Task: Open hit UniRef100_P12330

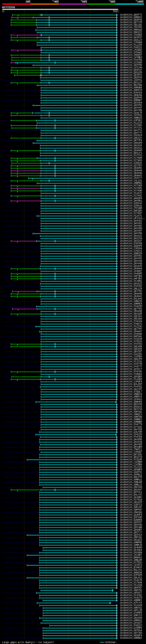Action: [x=131, y=326]
